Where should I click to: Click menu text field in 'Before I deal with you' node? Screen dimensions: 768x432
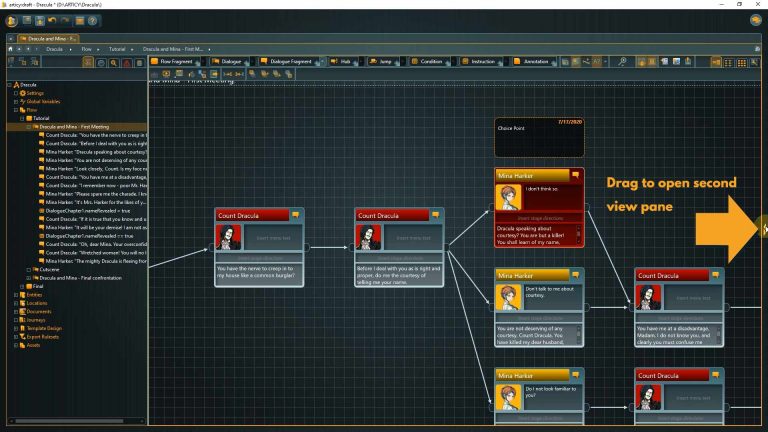(413, 238)
